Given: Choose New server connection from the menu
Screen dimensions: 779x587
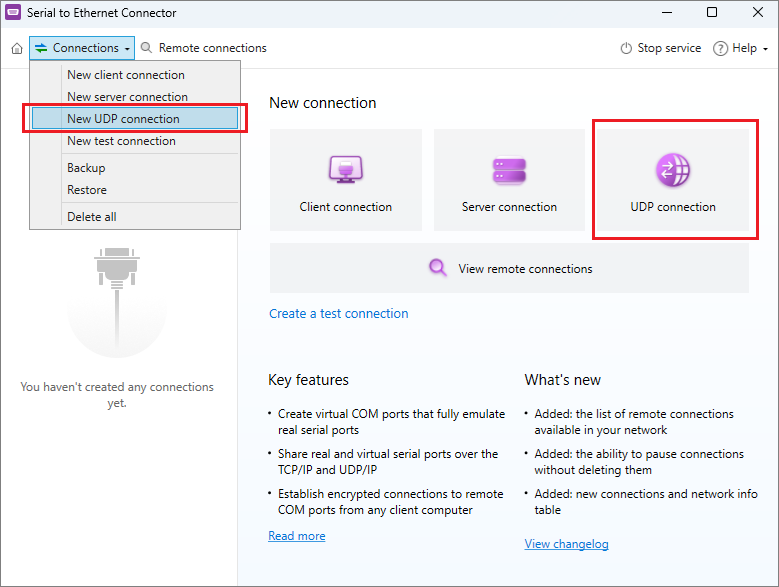Looking at the screenshot, I should pyautogui.click(x=135, y=97).
